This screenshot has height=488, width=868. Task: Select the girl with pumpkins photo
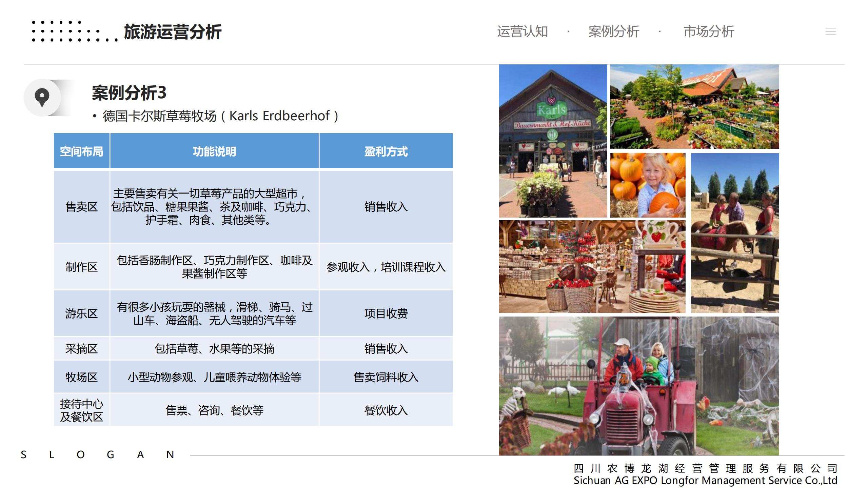coord(648,185)
